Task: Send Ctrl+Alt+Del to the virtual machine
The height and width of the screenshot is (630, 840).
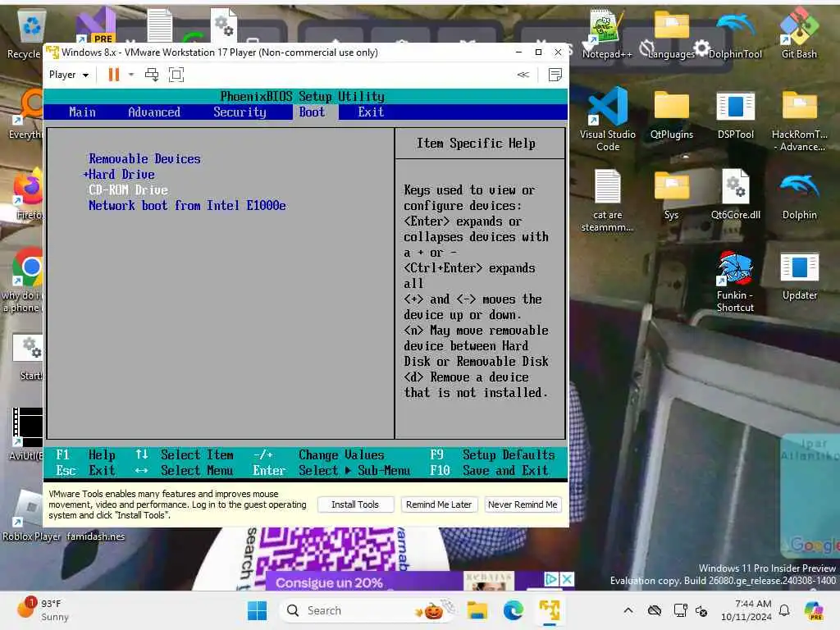Action: (152, 75)
